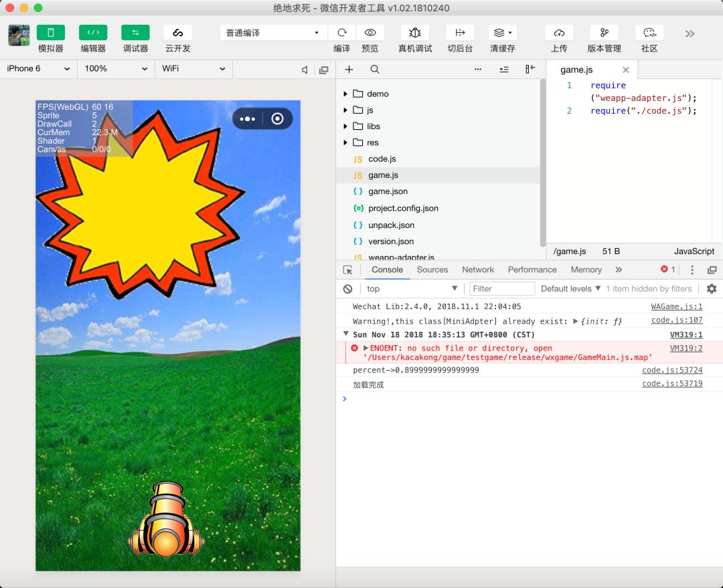Toggle the simulator (模拟器) panel

(51, 33)
